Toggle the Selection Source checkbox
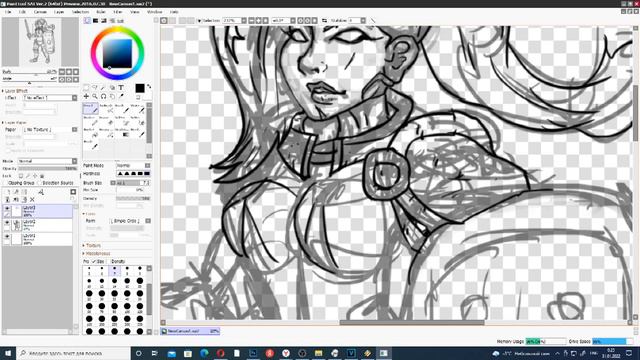This screenshot has width=640, height=360. coord(40,183)
